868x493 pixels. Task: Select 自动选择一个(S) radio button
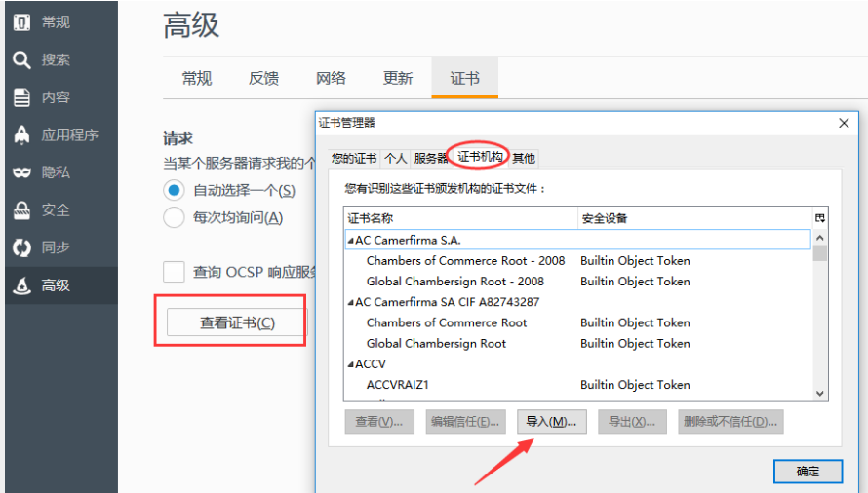coord(174,190)
